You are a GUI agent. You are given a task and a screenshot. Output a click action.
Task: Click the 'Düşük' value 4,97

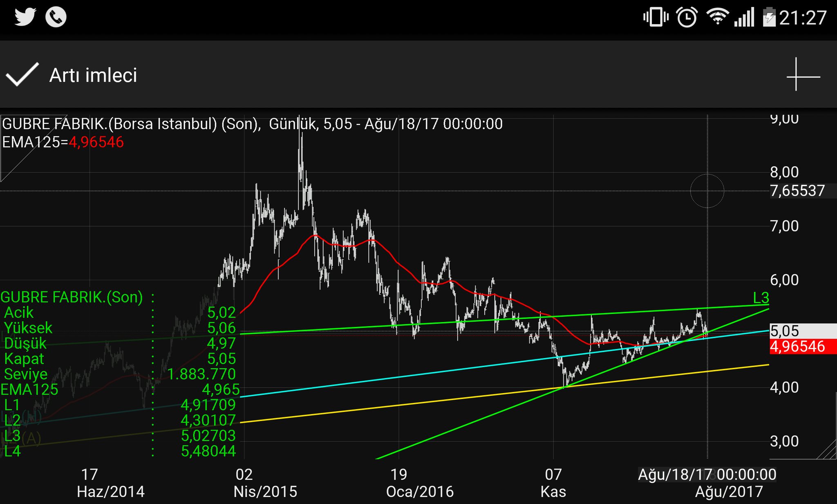(x=222, y=343)
